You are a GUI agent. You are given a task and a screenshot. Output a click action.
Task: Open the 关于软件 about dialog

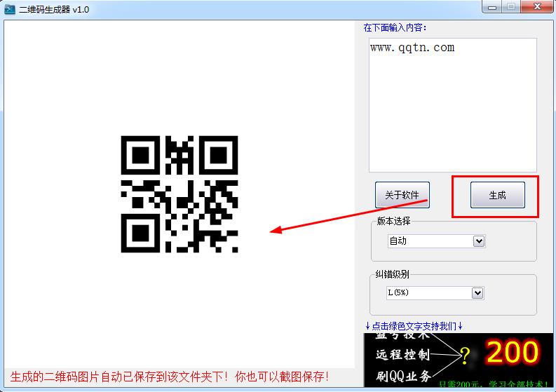click(402, 195)
